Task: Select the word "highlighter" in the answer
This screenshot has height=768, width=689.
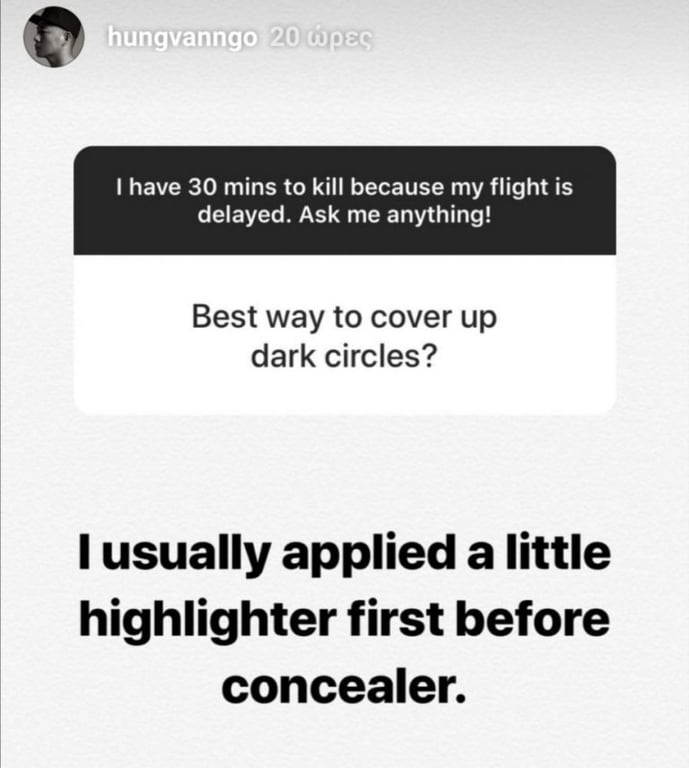Action: point(208,621)
